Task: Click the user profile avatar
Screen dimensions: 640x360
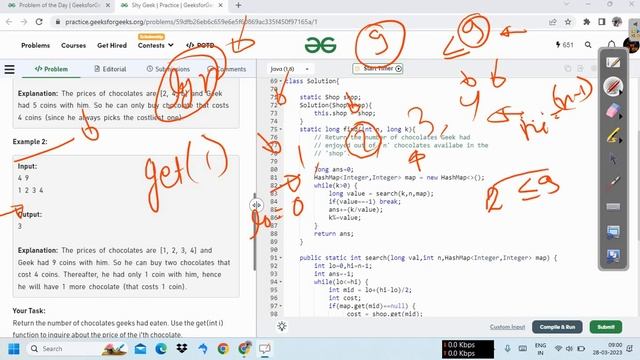Action: [631, 45]
